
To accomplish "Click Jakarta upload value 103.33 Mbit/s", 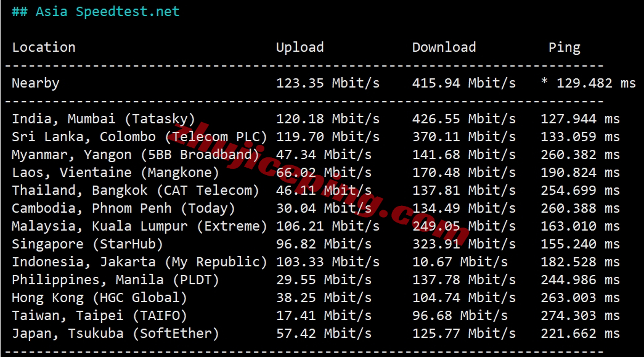I will [x=328, y=262].
